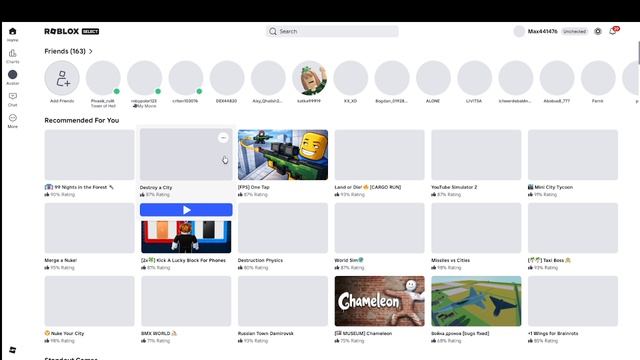Screen dimensions: 640x360
Task: Open the notifications bell icon
Action: pyautogui.click(x=612, y=31)
